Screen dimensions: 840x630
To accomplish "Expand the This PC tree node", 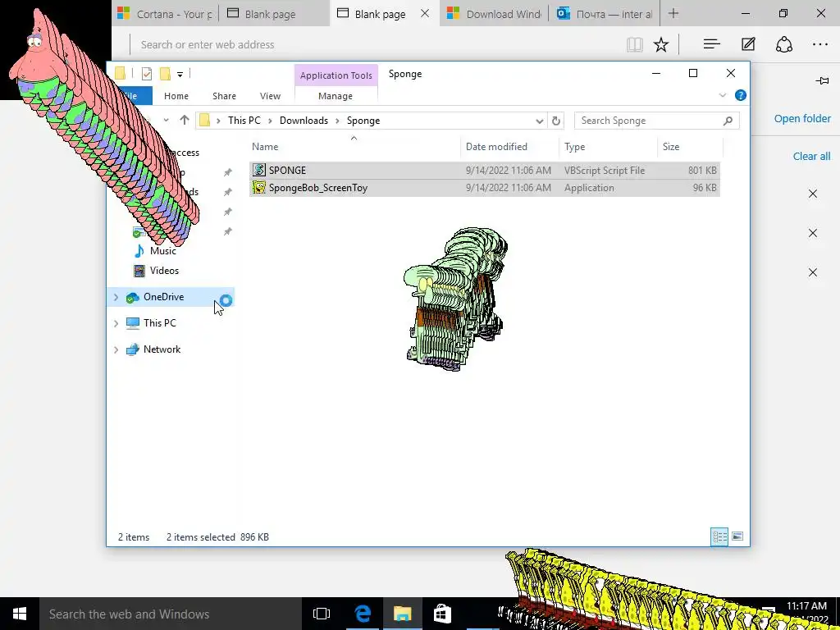I will [x=116, y=323].
